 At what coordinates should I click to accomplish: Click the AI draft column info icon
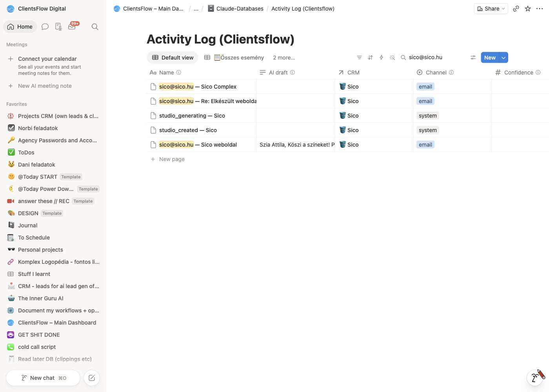coord(293,73)
